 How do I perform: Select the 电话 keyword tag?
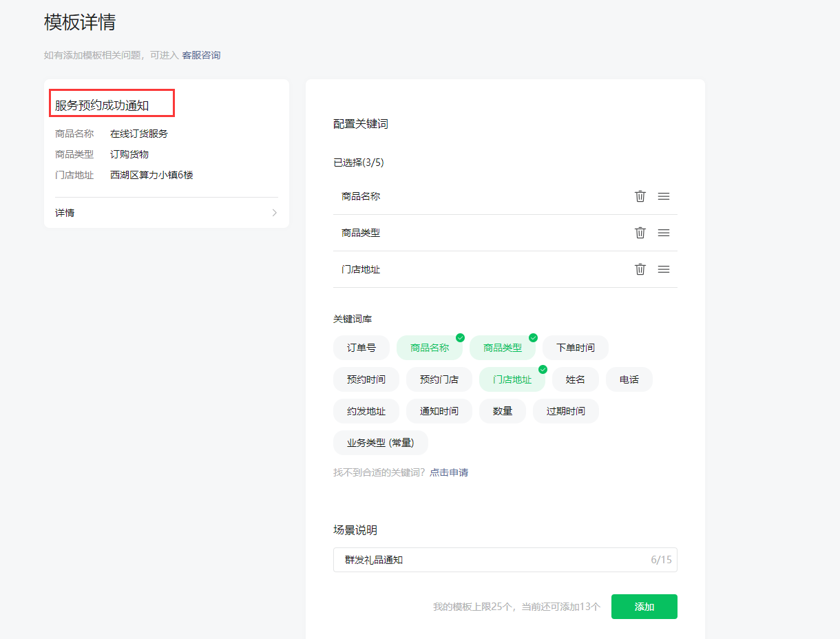(629, 379)
